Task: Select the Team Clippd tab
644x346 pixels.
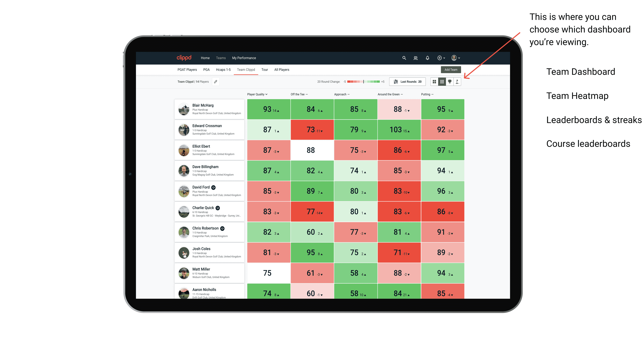Action: tap(246, 69)
